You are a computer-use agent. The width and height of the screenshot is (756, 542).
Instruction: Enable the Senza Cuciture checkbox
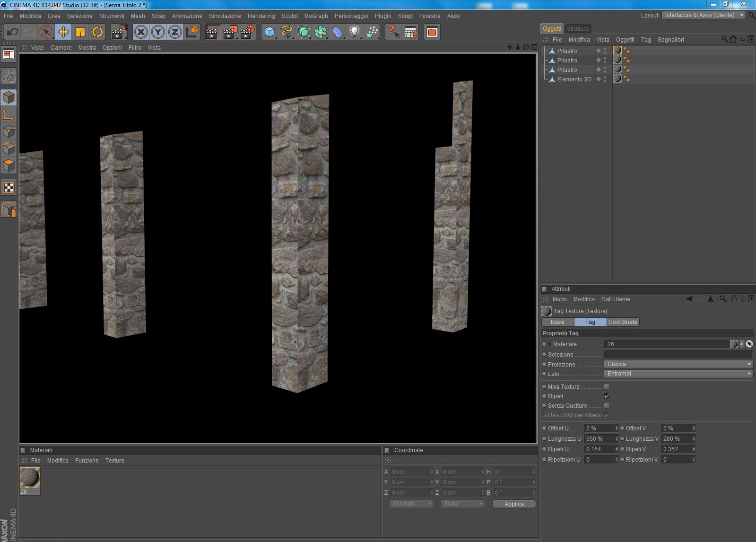click(x=607, y=406)
